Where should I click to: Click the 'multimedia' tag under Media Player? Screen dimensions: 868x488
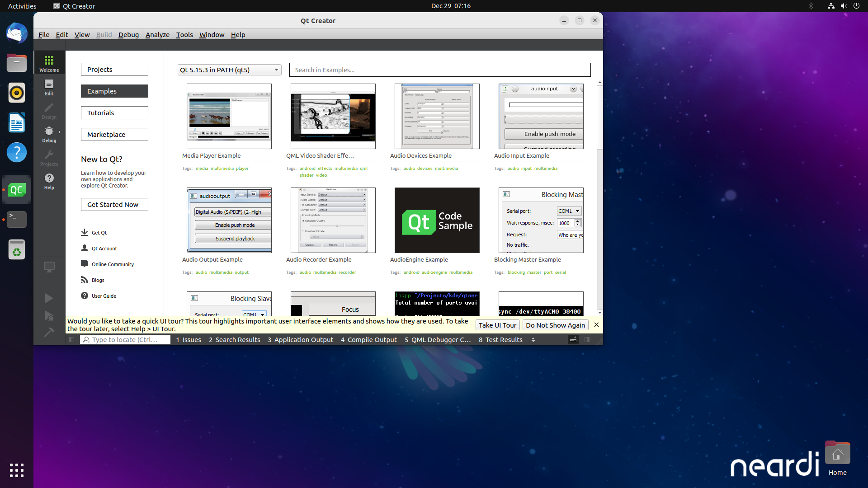[222, 168]
